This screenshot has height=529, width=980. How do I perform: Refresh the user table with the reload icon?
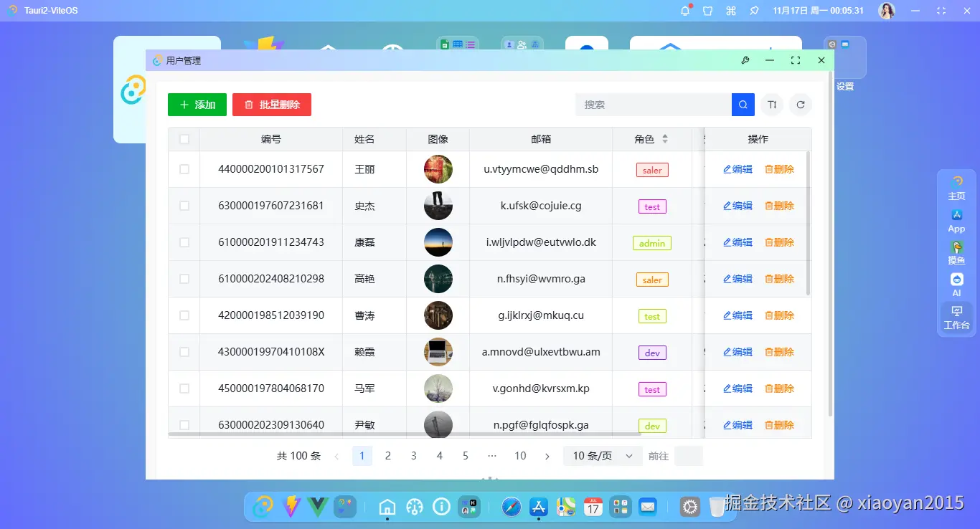click(800, 105)
